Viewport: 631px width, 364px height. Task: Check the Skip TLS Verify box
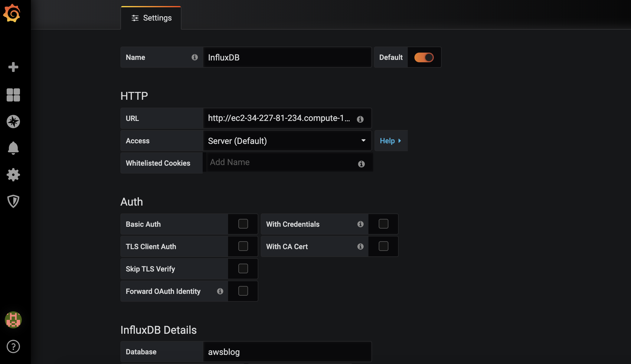(x=243, y=269)
